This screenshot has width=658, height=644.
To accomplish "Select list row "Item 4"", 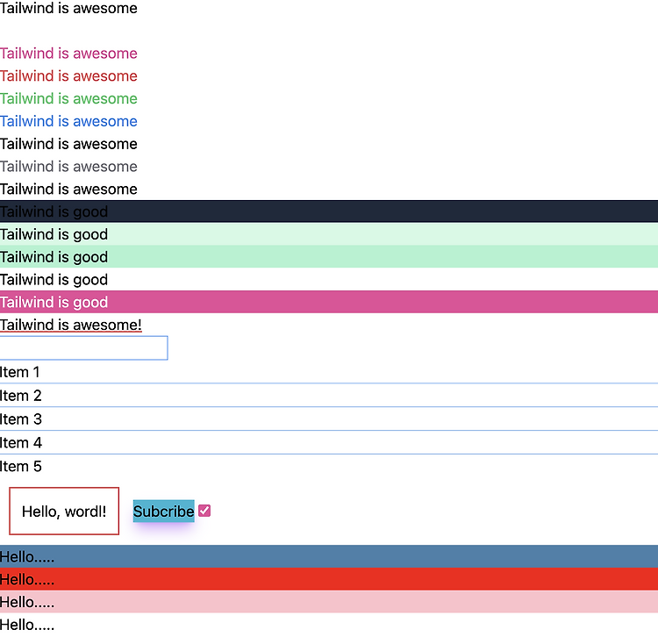I will pos(329,442).
